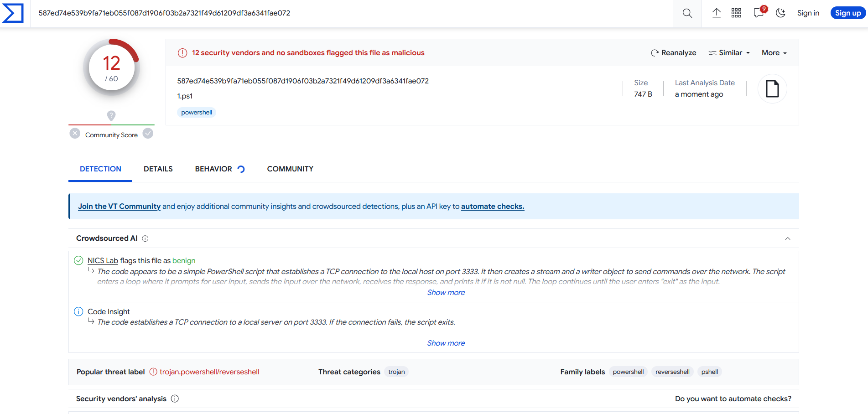Click Security vendors' analysis info icon
This screenshot has width=868, height=414.
pyautogui.click(x=175, y=399)
